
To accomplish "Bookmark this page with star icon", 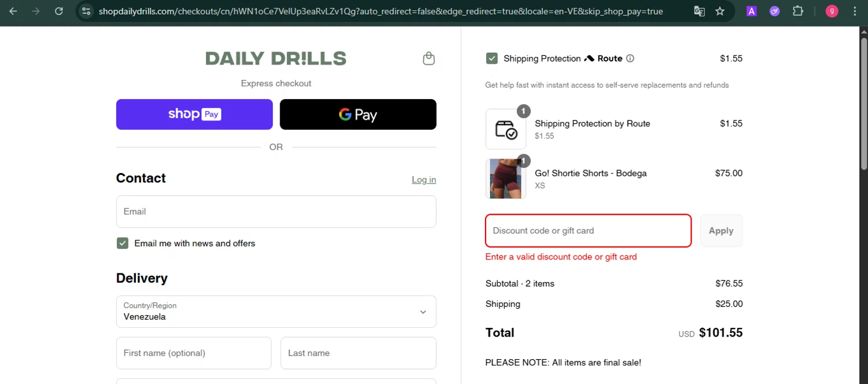I will (720, 11).
